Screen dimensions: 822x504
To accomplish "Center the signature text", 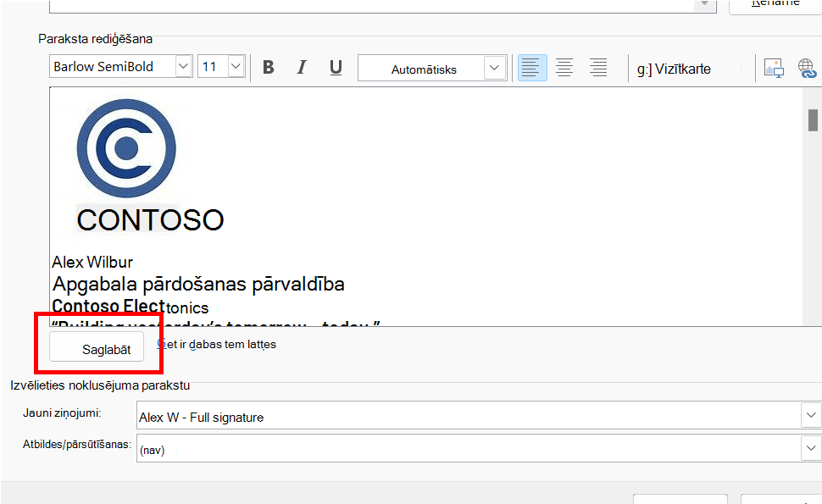I will 564,68.
